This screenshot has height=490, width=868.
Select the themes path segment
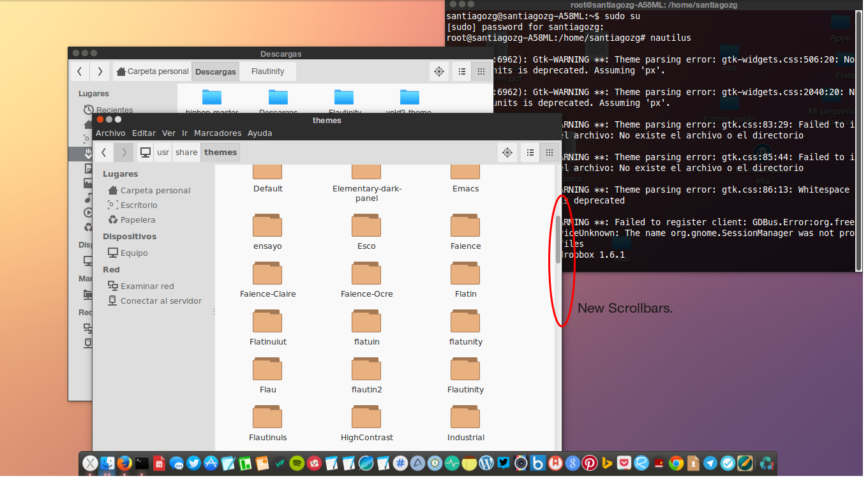[x=221, y=152]
